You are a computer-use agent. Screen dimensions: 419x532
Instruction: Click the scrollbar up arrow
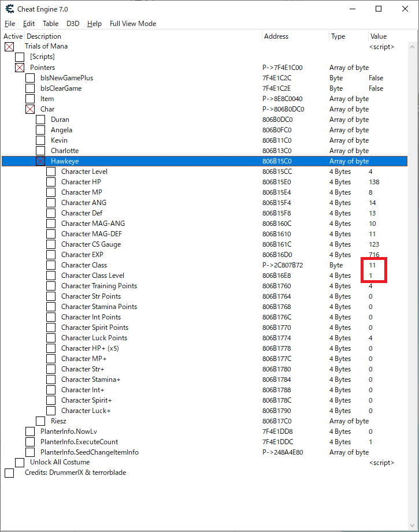tap(412, 47)
